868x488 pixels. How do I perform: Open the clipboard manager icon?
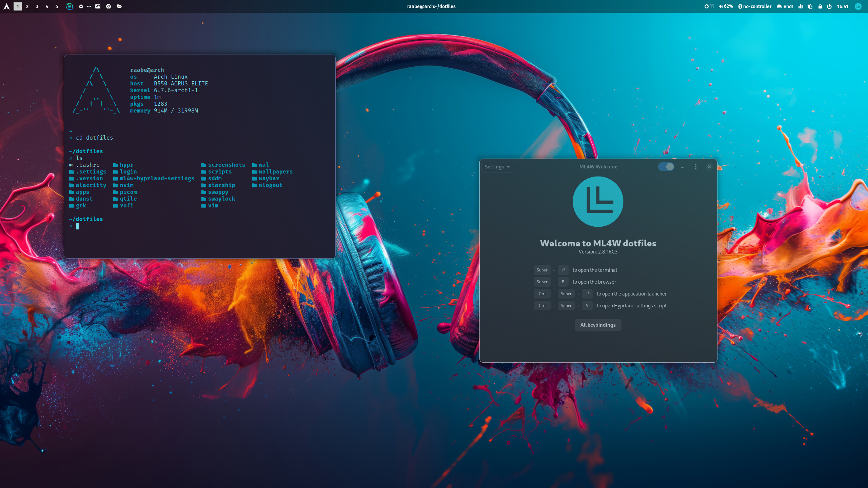coord(810,6)
